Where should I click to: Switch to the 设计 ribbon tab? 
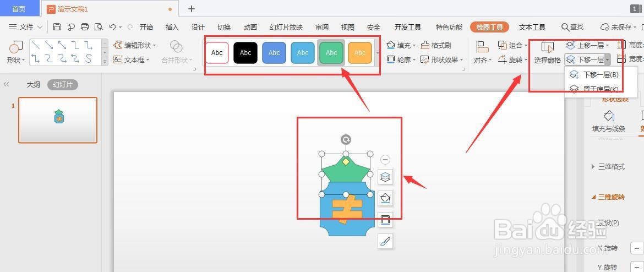pyautogui.click(x=198, y=27)
